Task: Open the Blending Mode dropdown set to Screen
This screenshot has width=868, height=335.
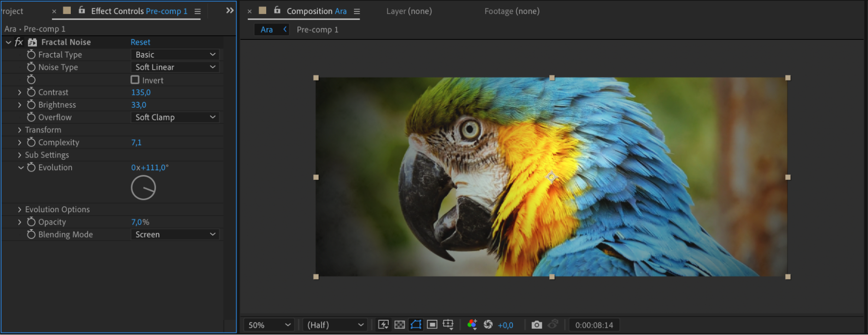Action: coord(175,234)
